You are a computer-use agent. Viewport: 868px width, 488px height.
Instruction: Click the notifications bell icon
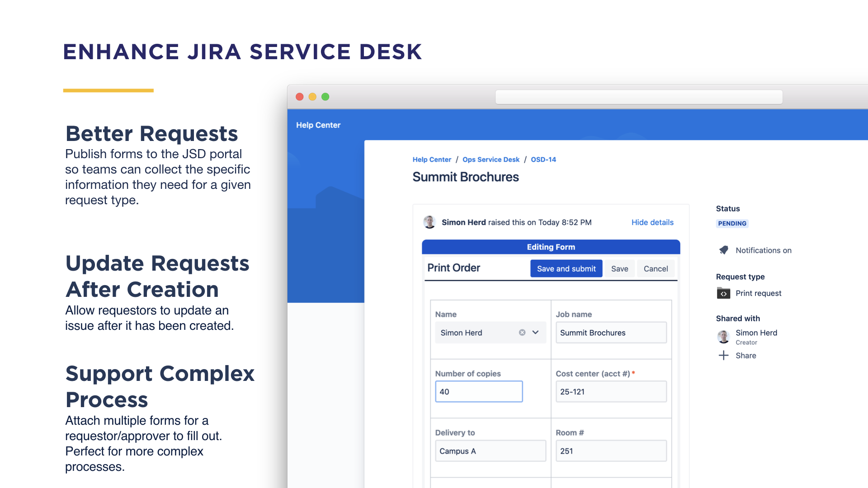click(x=724, y=250)
